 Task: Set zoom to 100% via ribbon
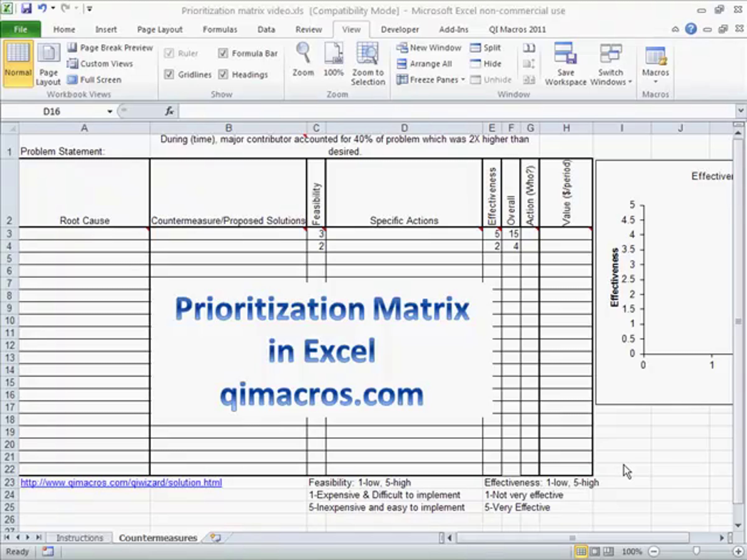coord(334,59)
